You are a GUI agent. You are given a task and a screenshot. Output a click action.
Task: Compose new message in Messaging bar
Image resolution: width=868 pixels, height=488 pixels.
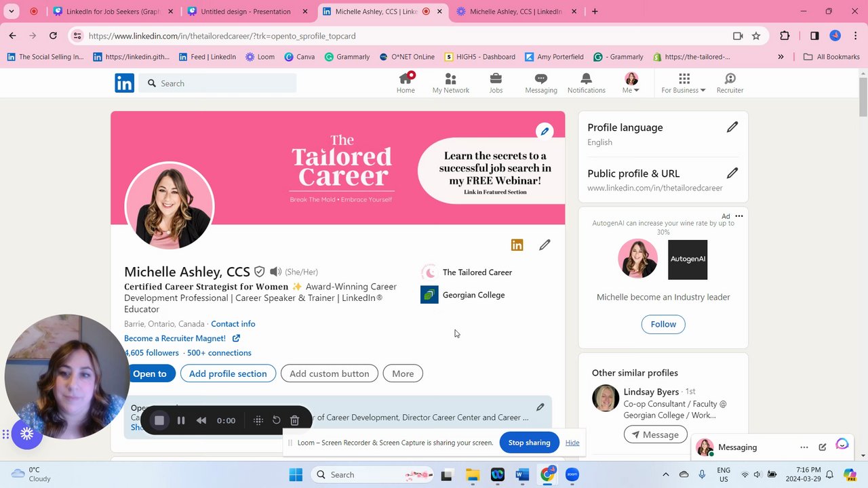[x=823, y=447]
